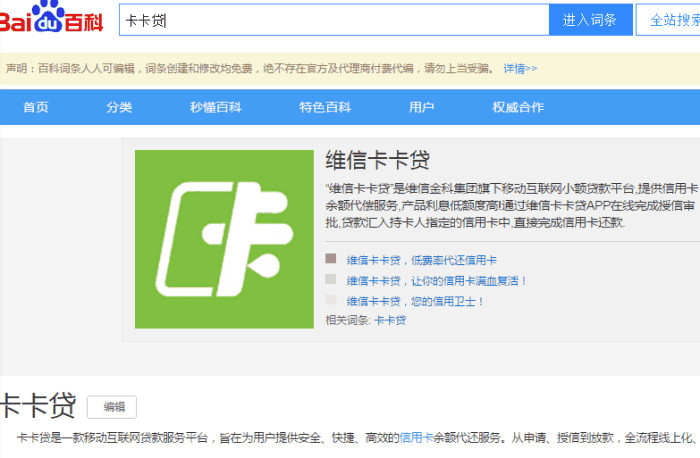Open the 用户 navigation tab
The height and width of the screenshot is (458, 700).
(421, 107)
